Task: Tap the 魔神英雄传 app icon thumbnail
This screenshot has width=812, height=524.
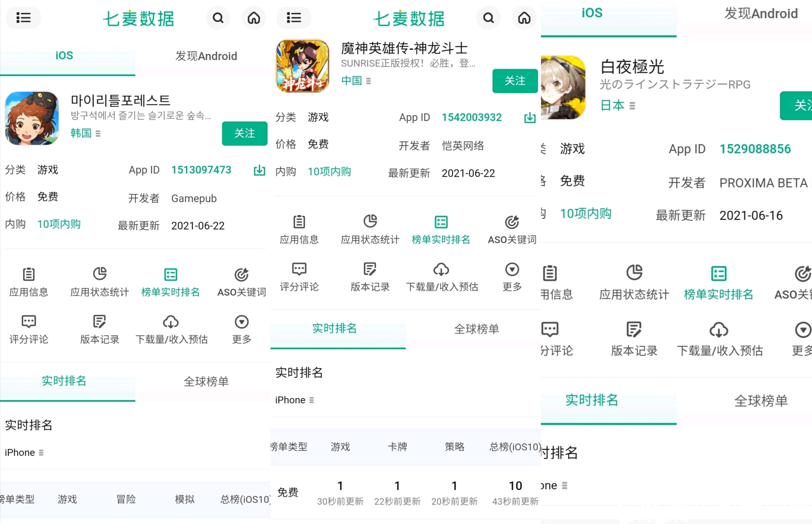Action: tap(302, 66)
